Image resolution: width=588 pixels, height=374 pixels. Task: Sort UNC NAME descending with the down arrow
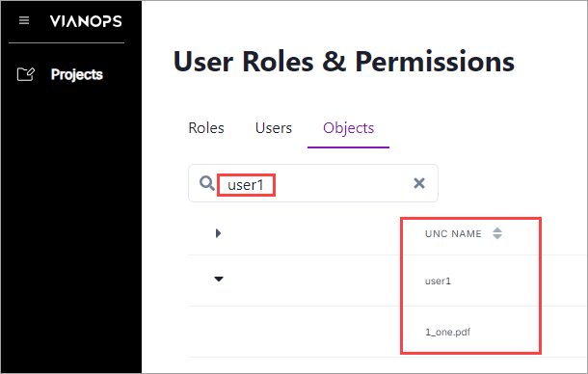pos(497,237)
